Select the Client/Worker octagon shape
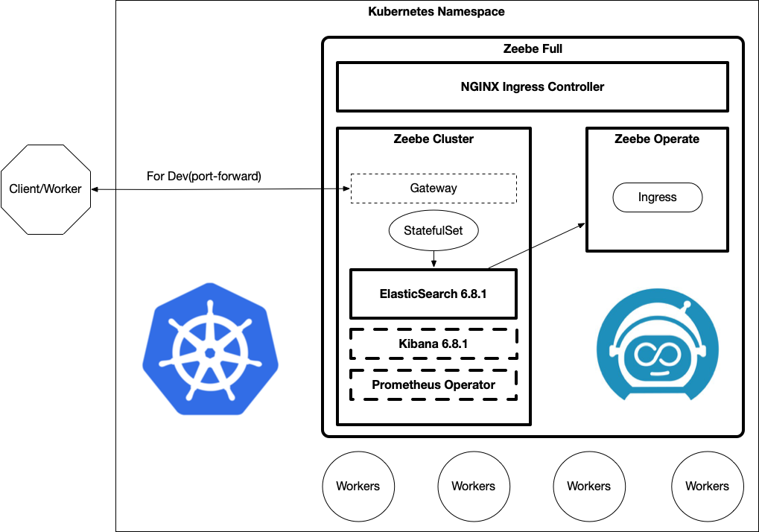The width and height of the screenshot is (759, 532). 45,189
